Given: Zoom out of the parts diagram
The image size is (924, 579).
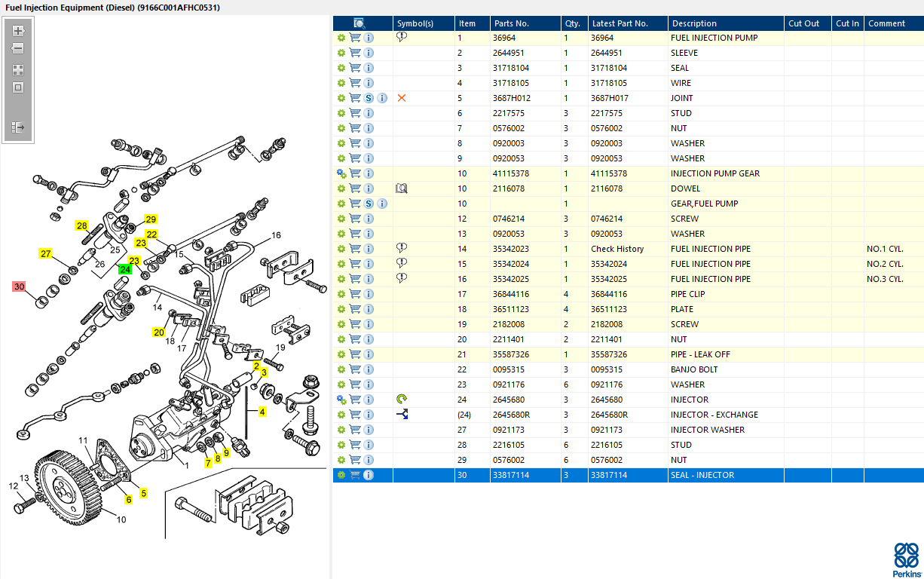Looking at the screenshot, I should click(18, 48).
